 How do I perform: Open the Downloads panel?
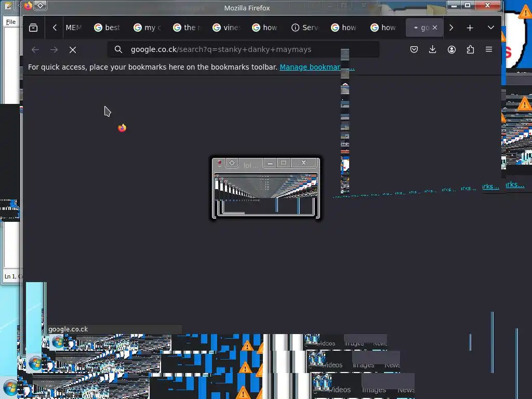(x=433, y=49)
